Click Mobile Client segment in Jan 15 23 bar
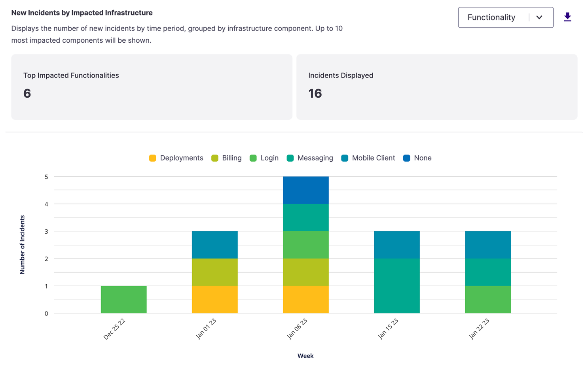The width and height of the screenshot is (588, 372). (x=397, y=245)
